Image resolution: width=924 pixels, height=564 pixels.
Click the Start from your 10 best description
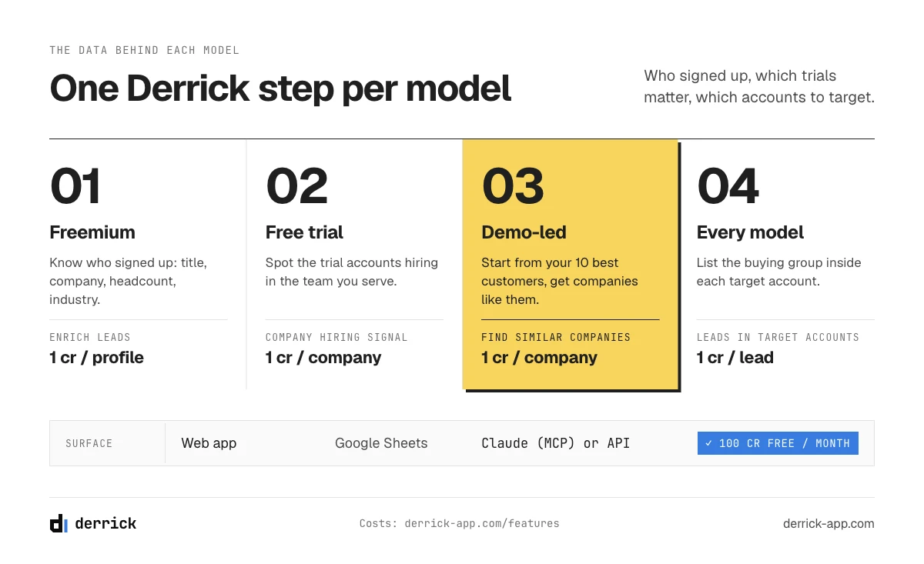point(560,281)
